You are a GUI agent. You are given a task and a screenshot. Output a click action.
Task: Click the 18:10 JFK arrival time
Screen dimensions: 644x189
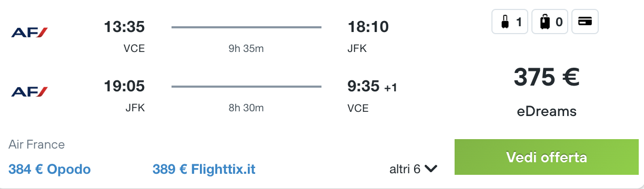click(x=368, y=26)
